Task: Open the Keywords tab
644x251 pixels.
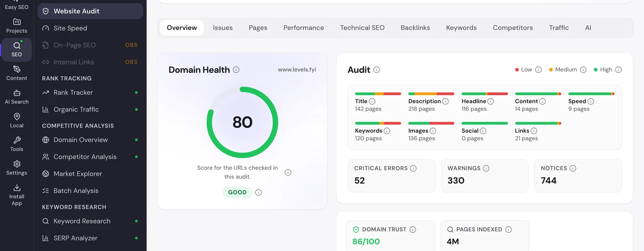Action: [462, 28]
